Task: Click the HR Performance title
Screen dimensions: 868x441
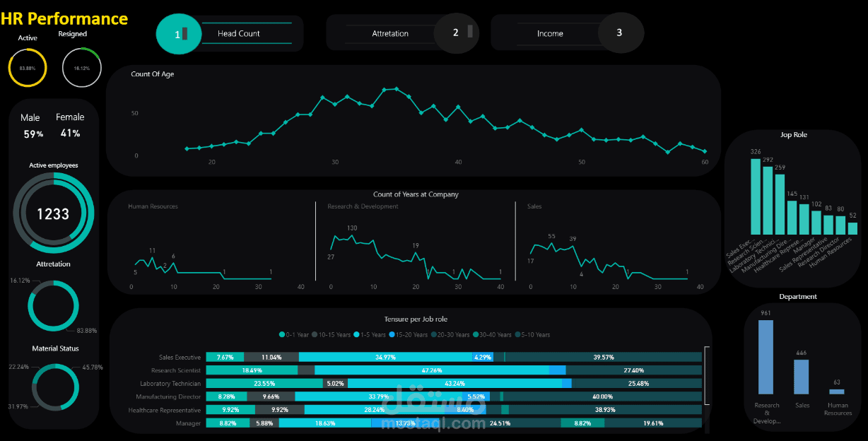Action: pos(64,19)
